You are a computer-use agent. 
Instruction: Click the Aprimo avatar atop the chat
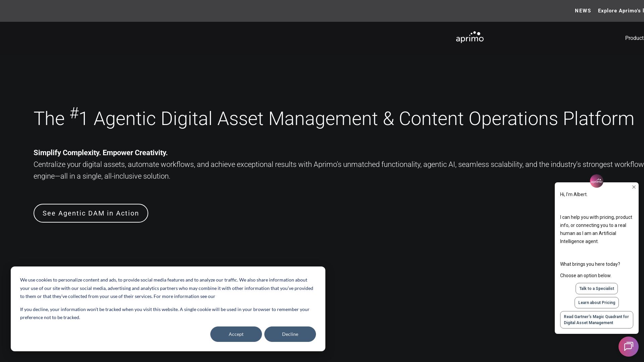[596, 181]
